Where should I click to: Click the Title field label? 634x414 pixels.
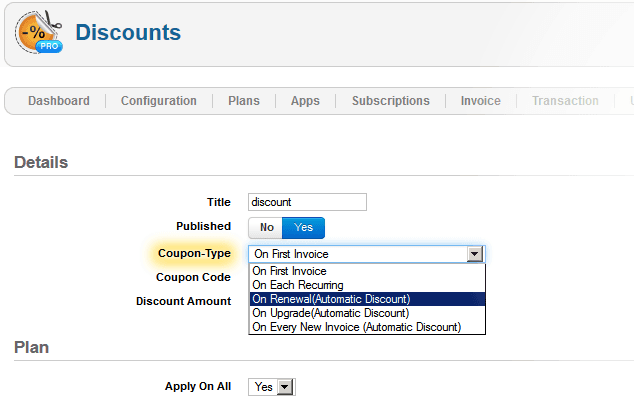219,202
